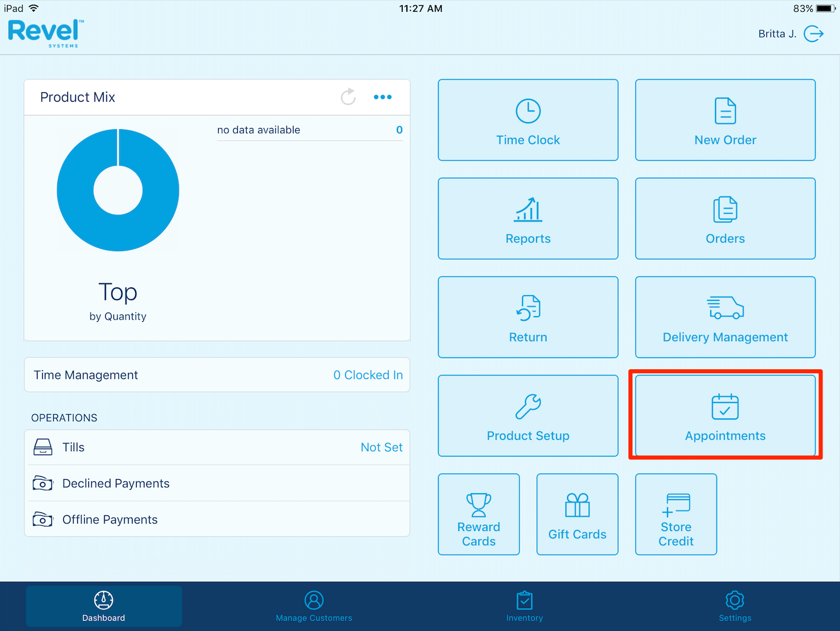Start a New Order
The image size is (840, 631).
(725, 120)
